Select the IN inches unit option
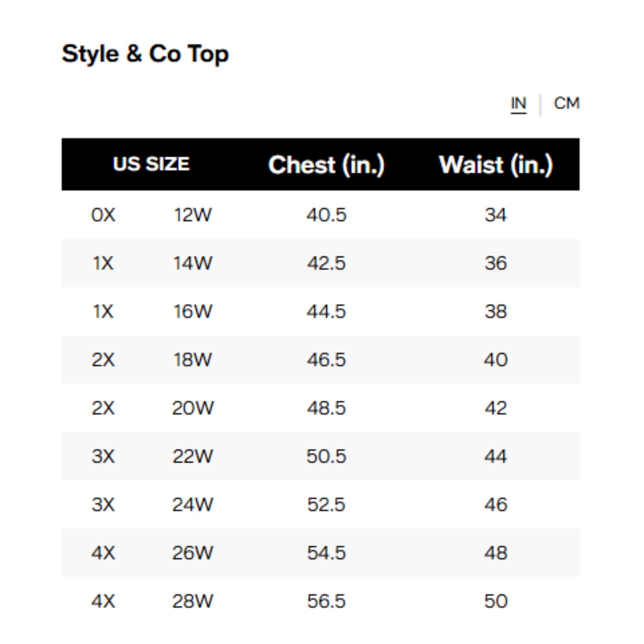644x644 pixels. coord(518,103)
